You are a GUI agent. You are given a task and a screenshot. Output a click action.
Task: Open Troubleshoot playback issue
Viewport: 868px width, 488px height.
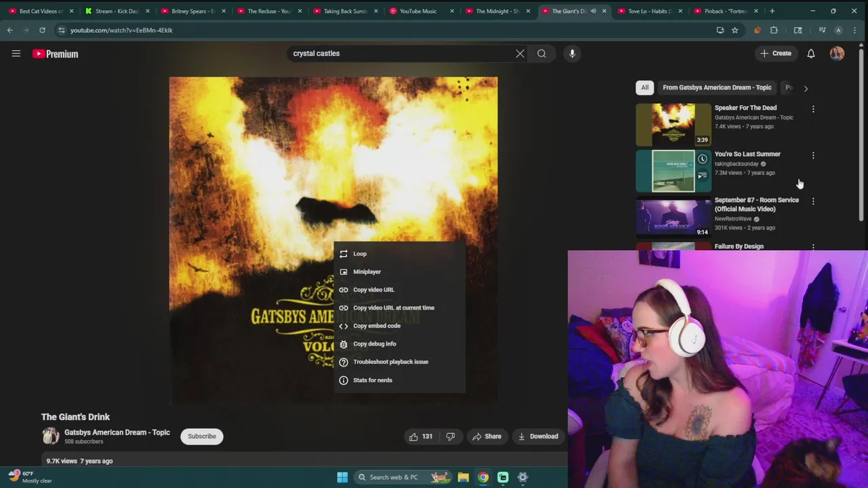399,362
